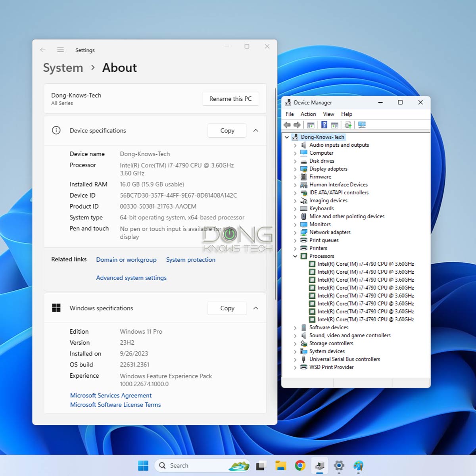This screenshot has width=476, height=476.
Task: Toggle the Show/Hide Console Tree toolbar icon
Action: tap(311, 125)
